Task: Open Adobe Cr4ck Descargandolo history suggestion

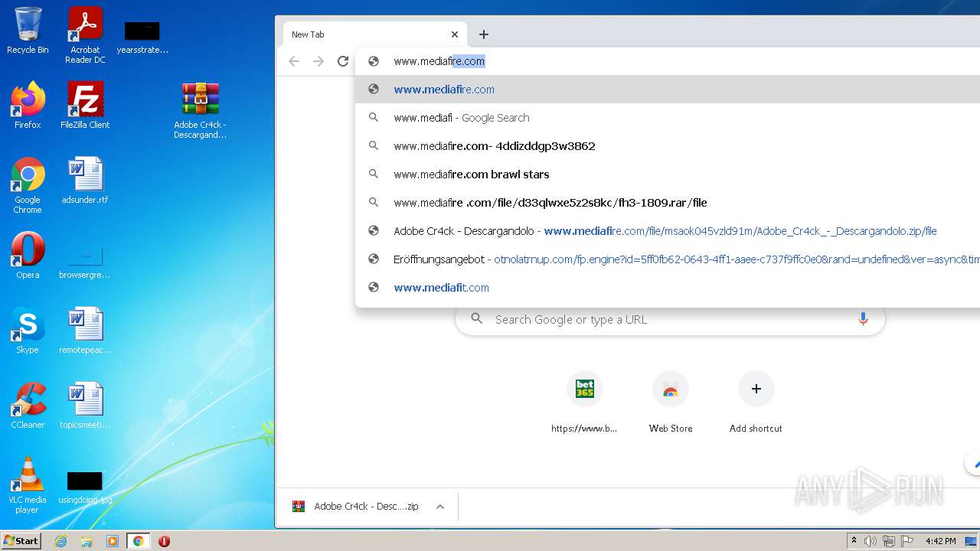Action: click(668, 231)
